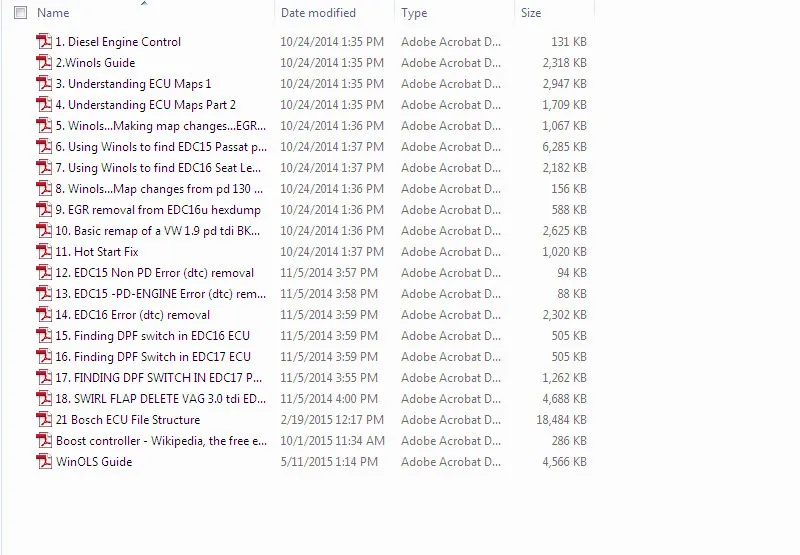The image size is (800, 555).
Task: Click date '5/11/2015 1:14 PM'
Action: tap(330, 462)
